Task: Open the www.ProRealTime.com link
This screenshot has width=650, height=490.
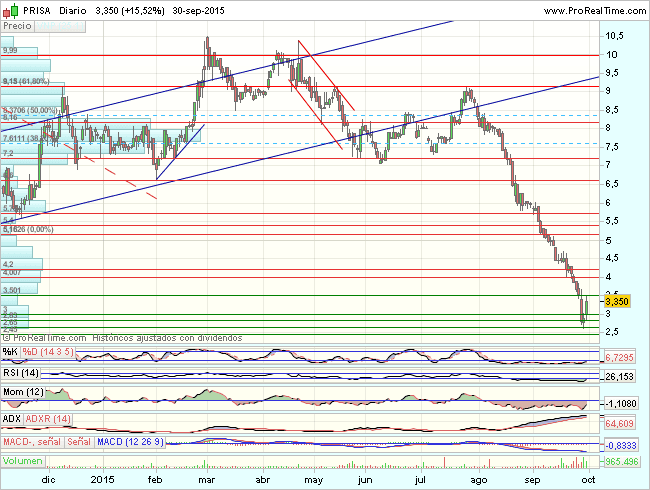Action: [x=595, y=11]
